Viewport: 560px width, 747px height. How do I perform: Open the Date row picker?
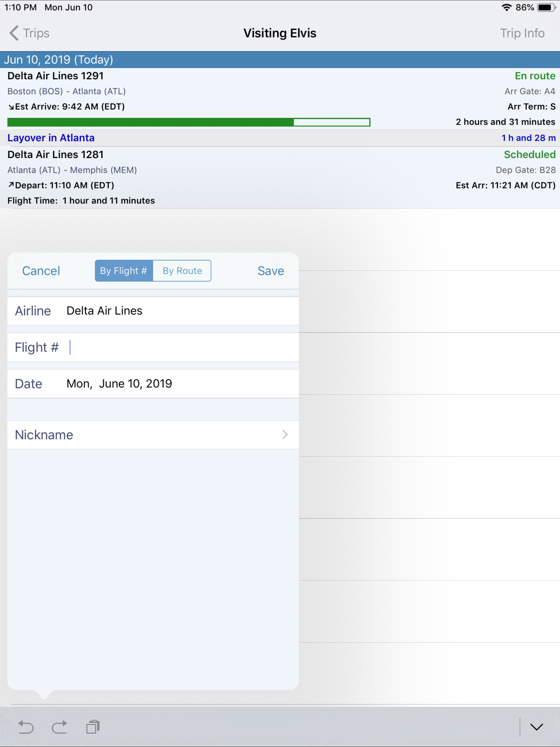click(153, 384)
